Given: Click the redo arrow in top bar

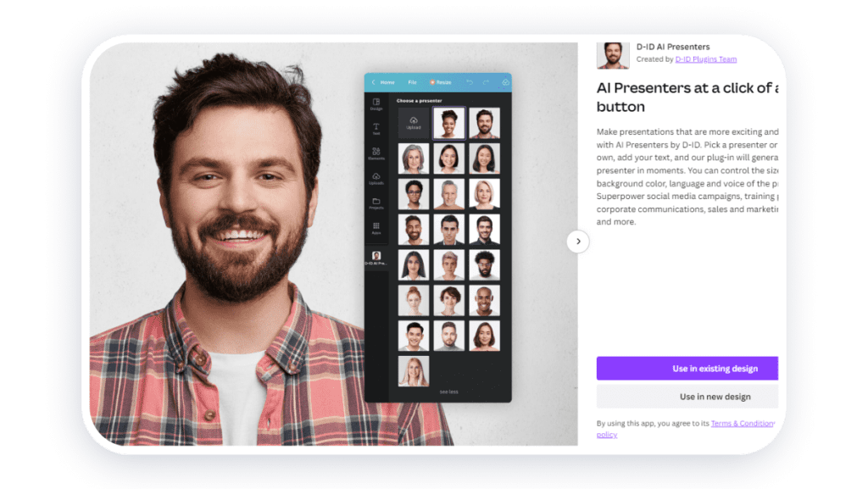Looking at the screenshot, I should coord(486,82).
